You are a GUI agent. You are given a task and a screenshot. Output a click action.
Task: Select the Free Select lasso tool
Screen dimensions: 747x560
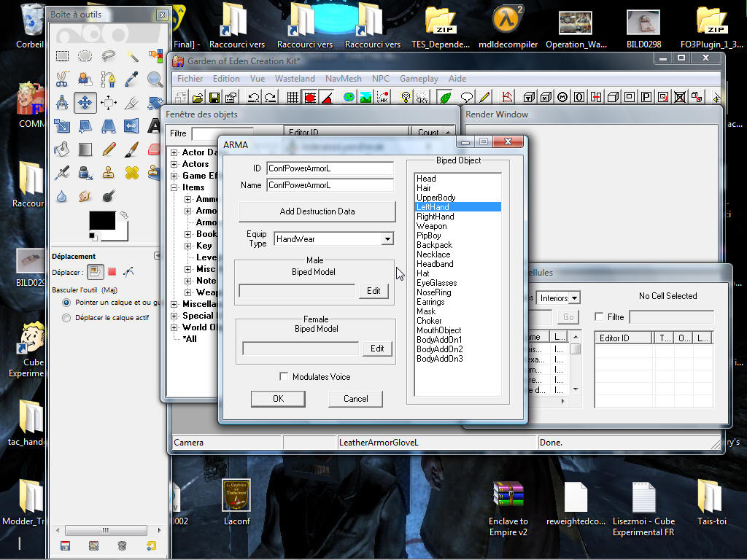coord(109,56)
